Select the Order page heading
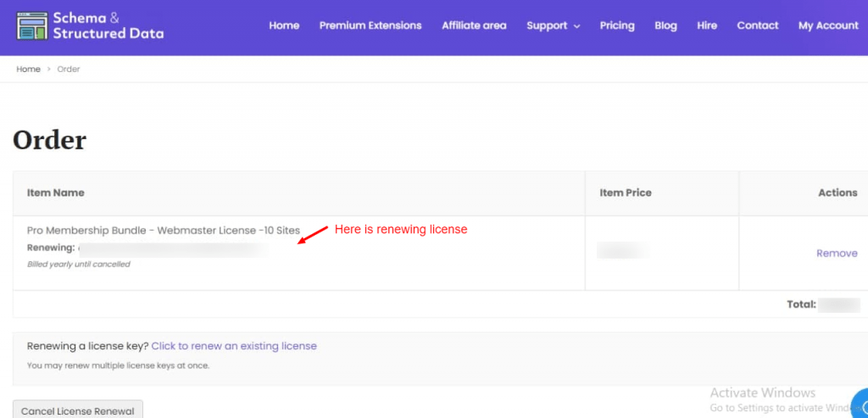This screenshot has width=868, height=418. coord(49,140)
